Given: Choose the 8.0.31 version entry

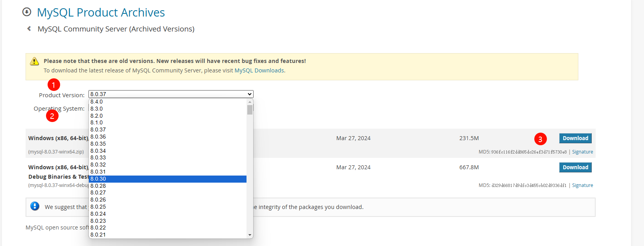Looking at the screenshot, I should 167,172.
